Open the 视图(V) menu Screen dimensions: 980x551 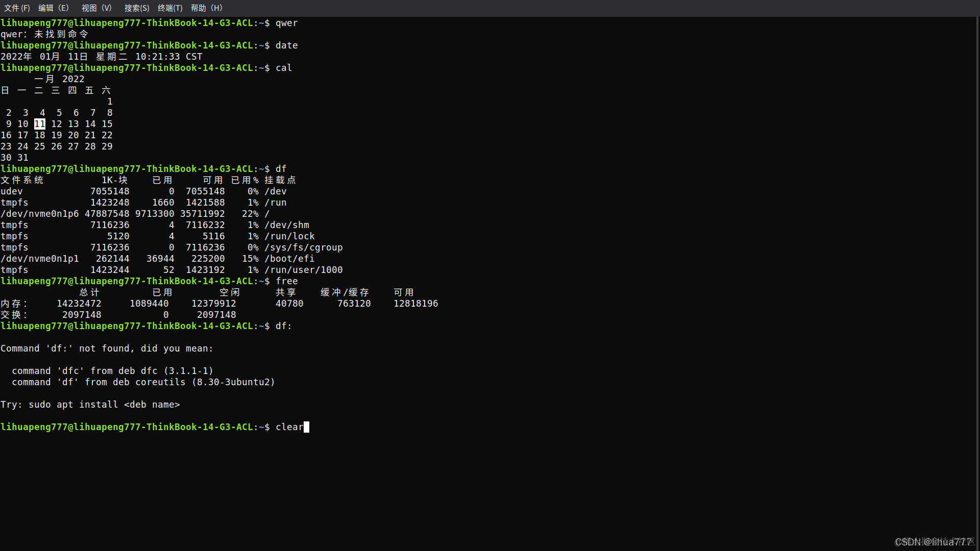pos(96,8)
